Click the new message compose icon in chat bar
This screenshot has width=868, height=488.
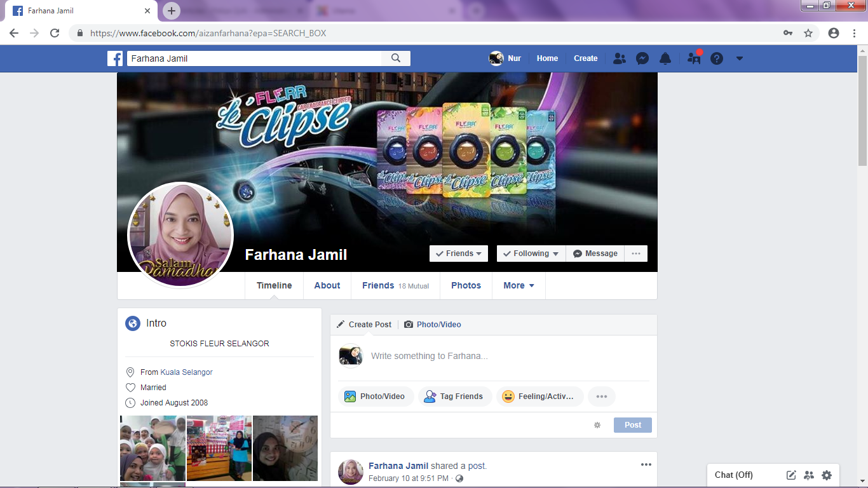coord(791,475)
